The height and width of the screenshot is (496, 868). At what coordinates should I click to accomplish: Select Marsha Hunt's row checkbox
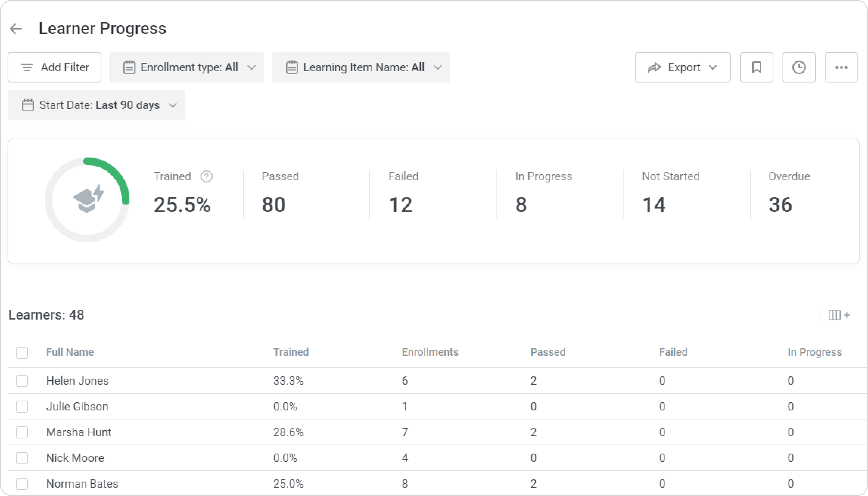[x=22, y=432]
